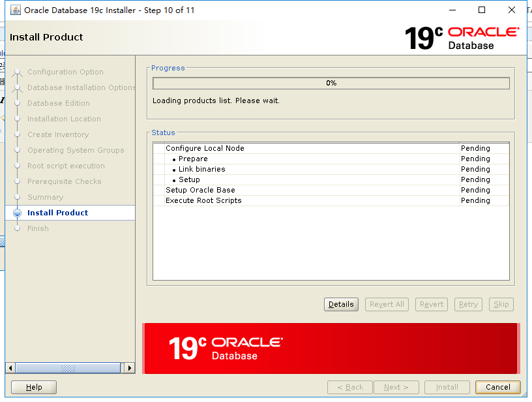Click the sidebar horizontal scrollbar thumb

68,368
